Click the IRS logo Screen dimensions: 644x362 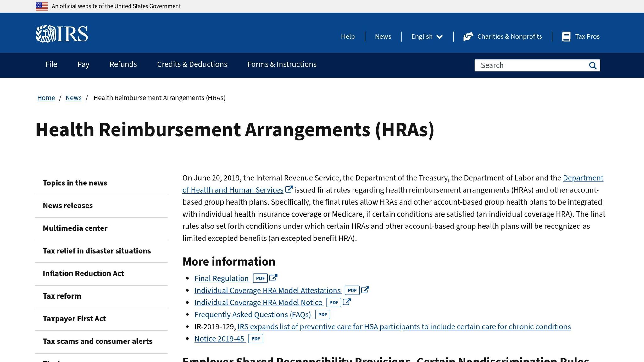point(62,34)
